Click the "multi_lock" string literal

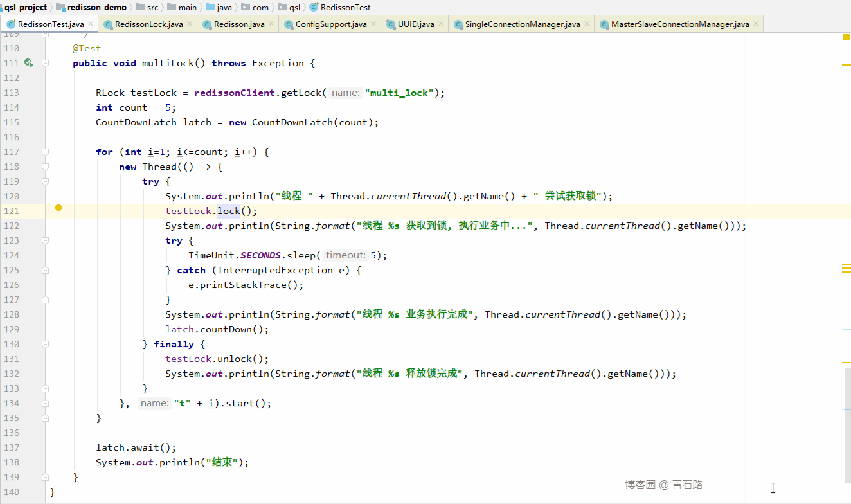(x=400, y=93)
